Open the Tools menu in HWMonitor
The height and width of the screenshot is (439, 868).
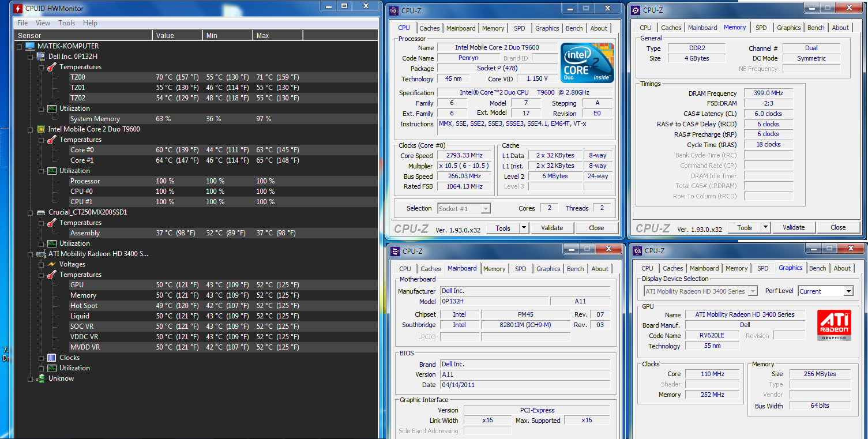point(67,23)
